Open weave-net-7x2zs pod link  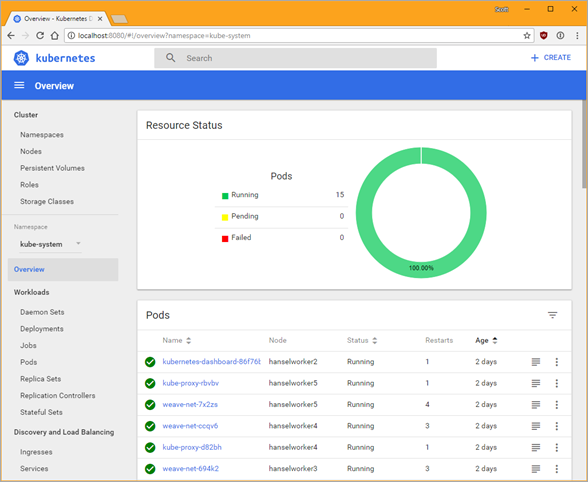(x=190, y=405)
